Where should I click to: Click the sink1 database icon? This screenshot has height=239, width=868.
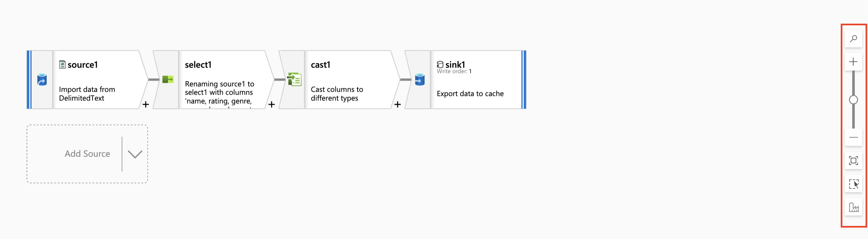[x=419, y=80]
